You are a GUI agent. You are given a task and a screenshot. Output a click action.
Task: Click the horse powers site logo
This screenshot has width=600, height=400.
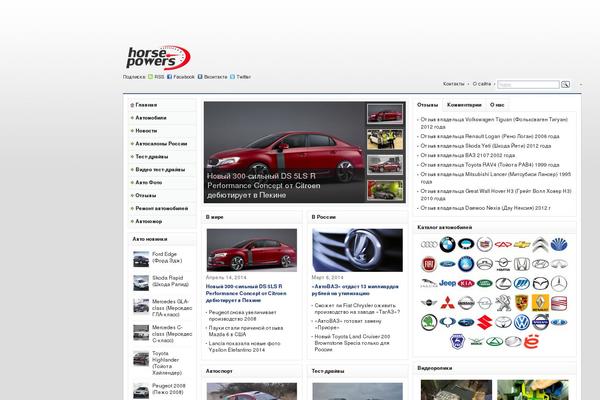[x=158, y=58]
